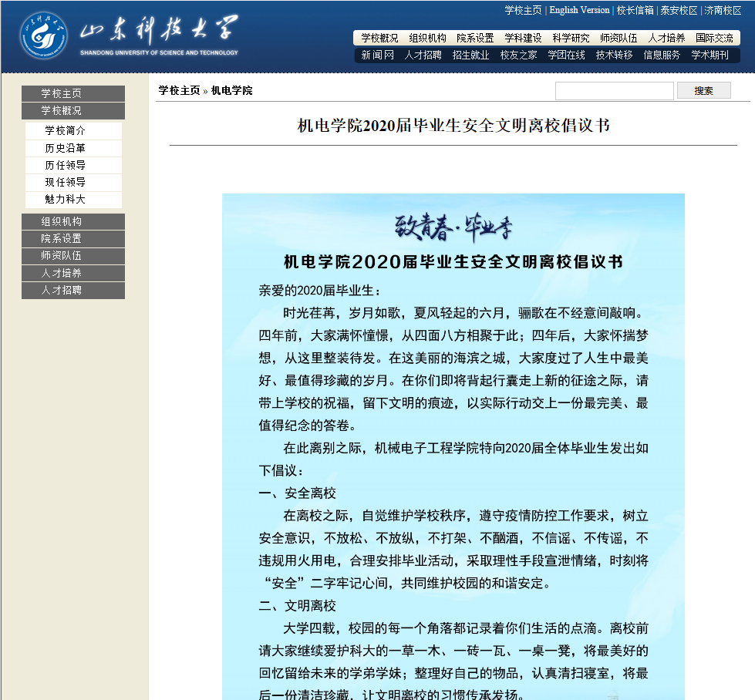Viewport: 755px width, 700px height.
Task: Open 招生就业 menu item
Action: point(470,56)
